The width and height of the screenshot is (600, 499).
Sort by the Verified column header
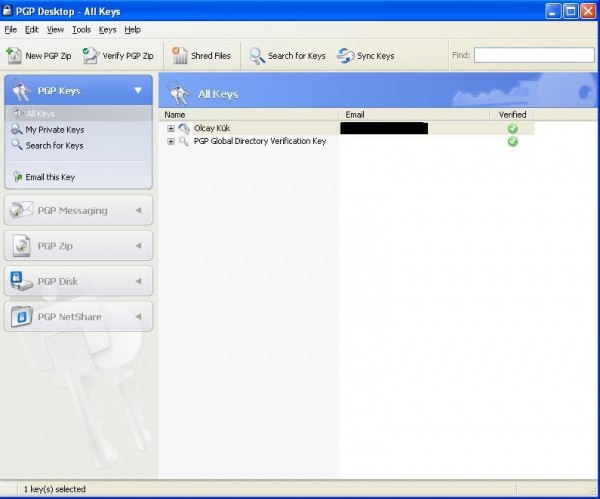coord(512,114)
